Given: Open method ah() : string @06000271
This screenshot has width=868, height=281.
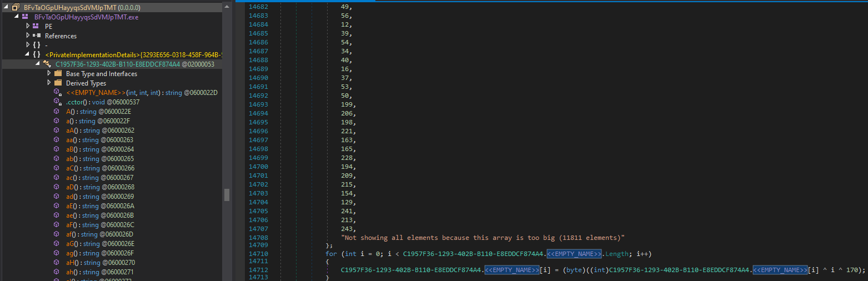Looking at the screenshot, I should pyautogui.click(x=100, y=272).
